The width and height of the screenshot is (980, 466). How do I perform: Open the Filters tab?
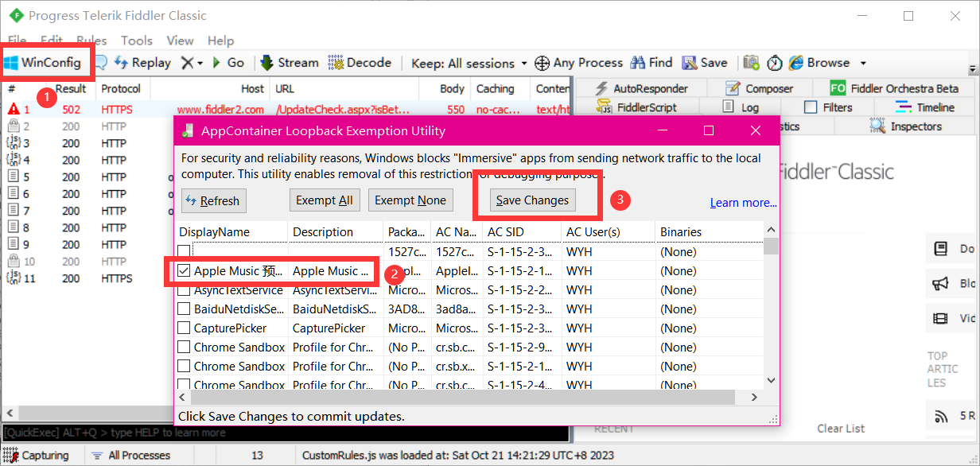click(x=829, y=107)
